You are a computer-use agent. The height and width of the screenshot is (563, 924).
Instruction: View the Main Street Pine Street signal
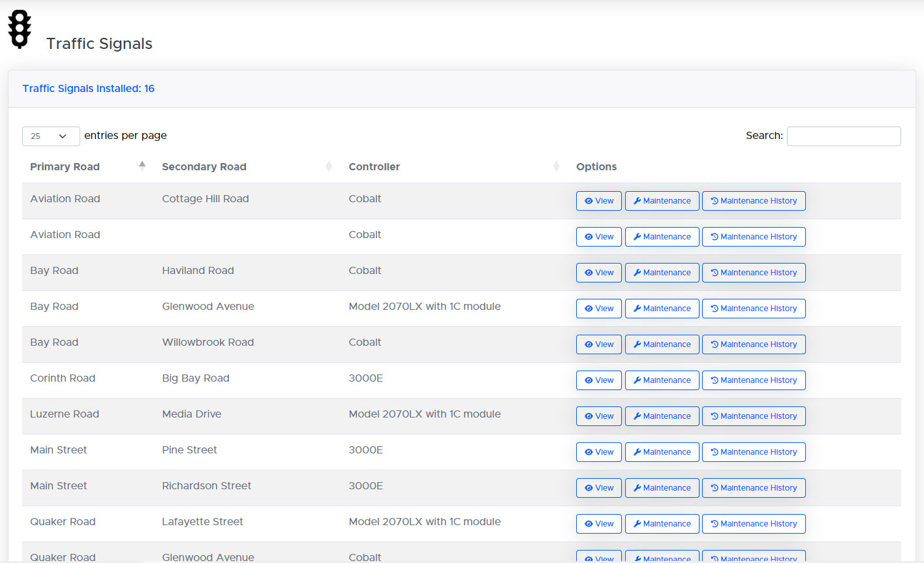[599, 452]
